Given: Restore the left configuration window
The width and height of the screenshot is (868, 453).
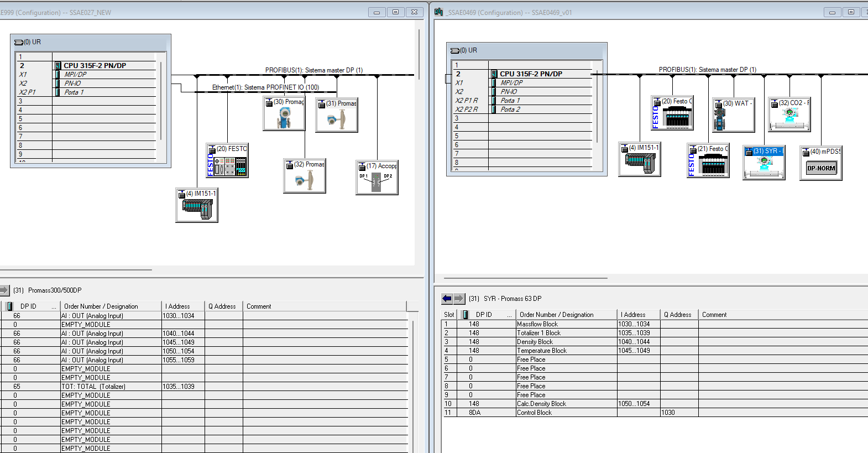Looking at the screenshot, I should coord(395,12).
